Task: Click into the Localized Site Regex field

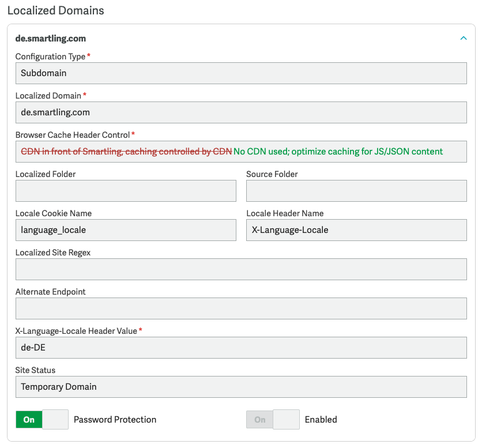Action: [x=240, y=269]
